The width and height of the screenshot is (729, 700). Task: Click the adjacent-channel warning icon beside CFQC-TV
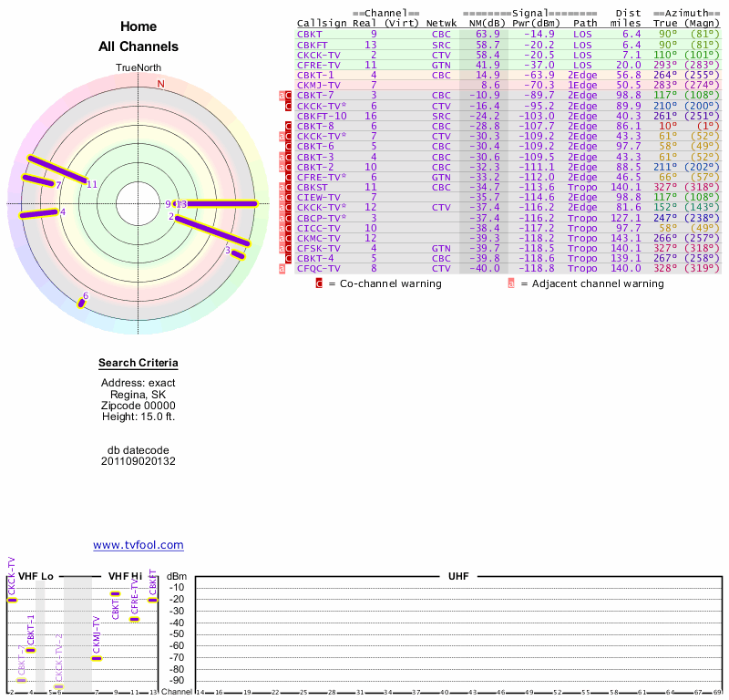282,268
